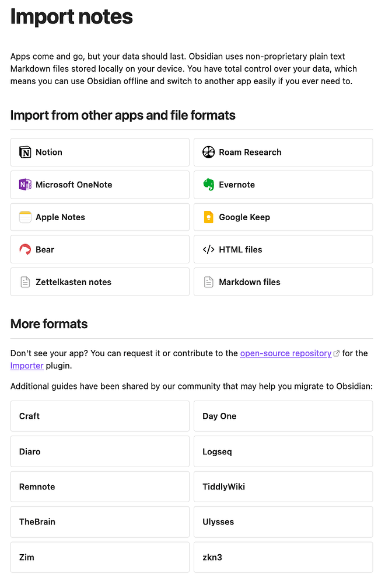Open the zkn3 guide
This screenshot has height=584, width=392.
pyautogui.click(x=283, y=557)
